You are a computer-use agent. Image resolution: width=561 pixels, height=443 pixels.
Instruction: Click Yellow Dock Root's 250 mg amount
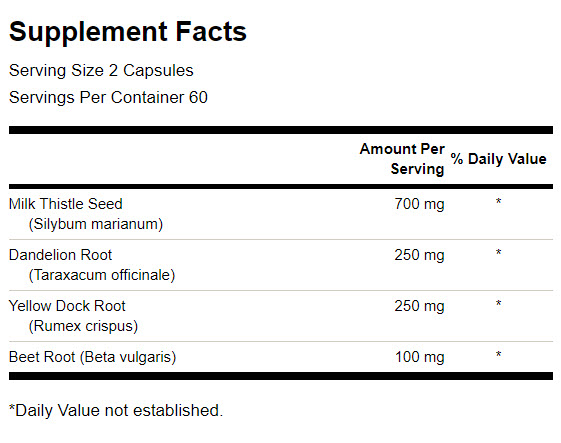click(x=419, y=306)
